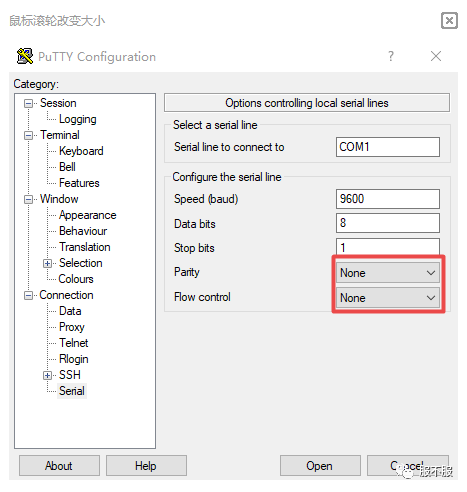The image size is (467, 492).
Task: Focus the Serial line COM1 field
Action: [x=388, y=147]
